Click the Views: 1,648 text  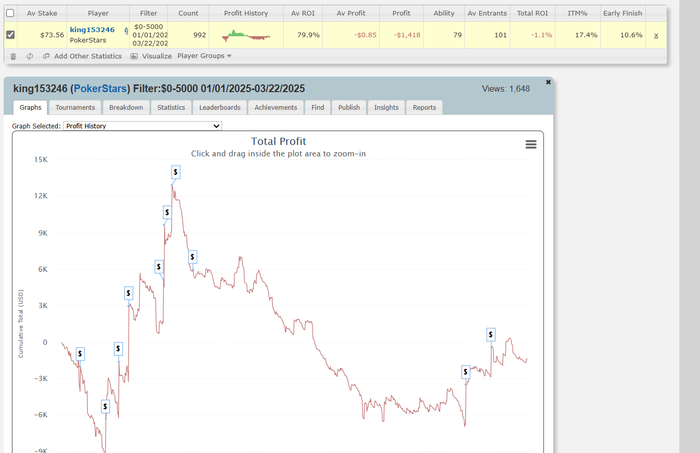tap(506, 89)
